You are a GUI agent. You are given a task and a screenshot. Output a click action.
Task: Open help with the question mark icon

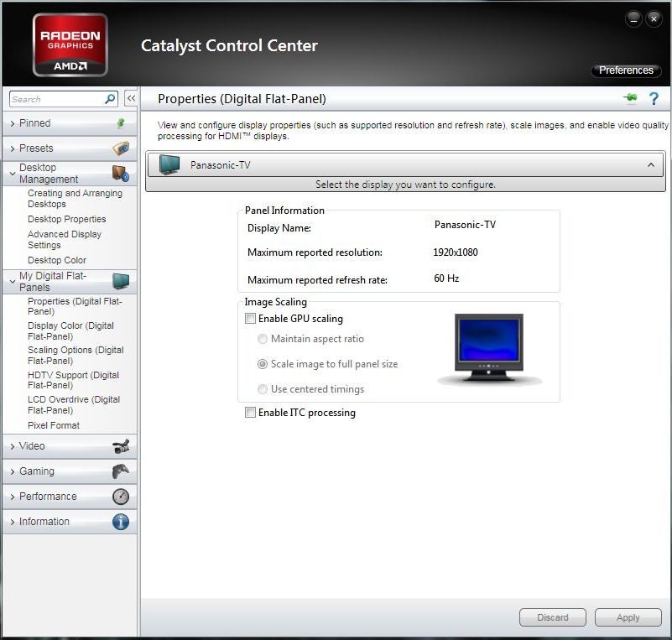point(654,98)
